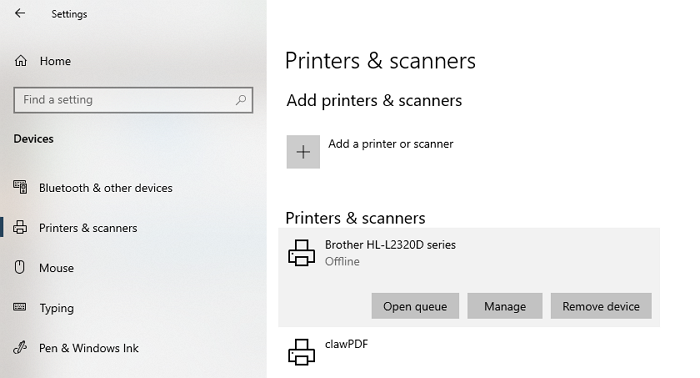Click the Bluetooth & other devices icon
Image resolution: width=700 pixels, height=378 pixels.
20,187
